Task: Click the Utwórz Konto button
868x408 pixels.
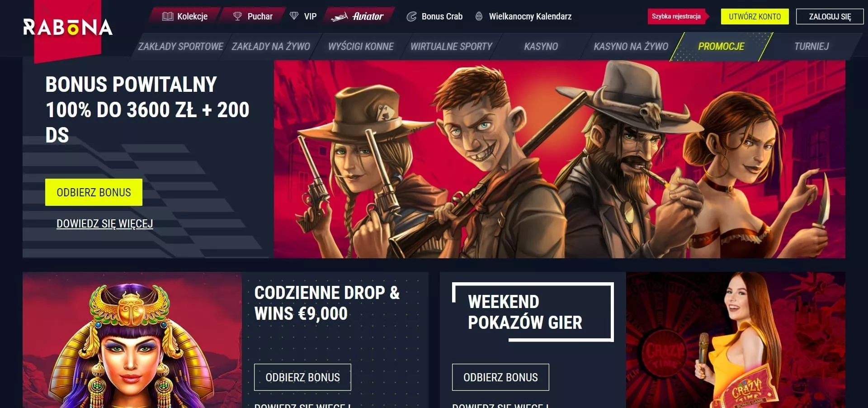Action: click(x=755, y=17)
